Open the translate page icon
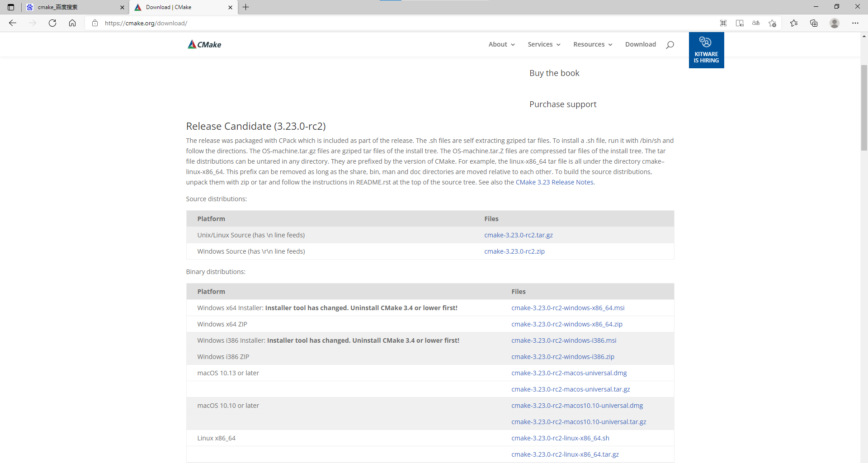 (755, 23)
